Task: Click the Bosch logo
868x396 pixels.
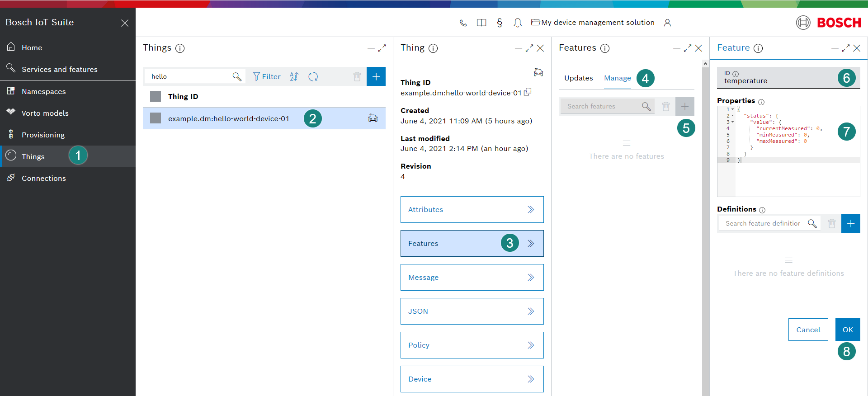Action: click(x=829, y=23)
